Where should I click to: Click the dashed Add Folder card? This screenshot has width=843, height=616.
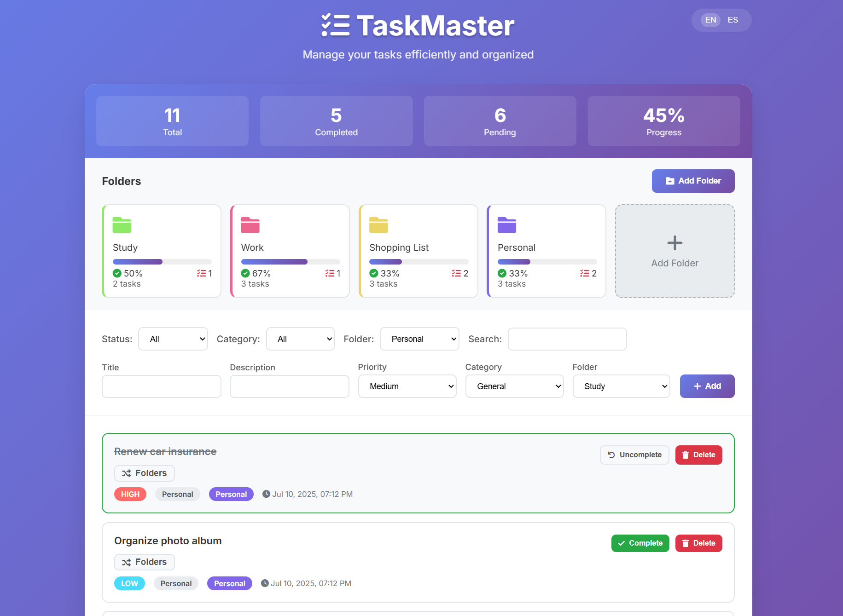pos(675,251)
